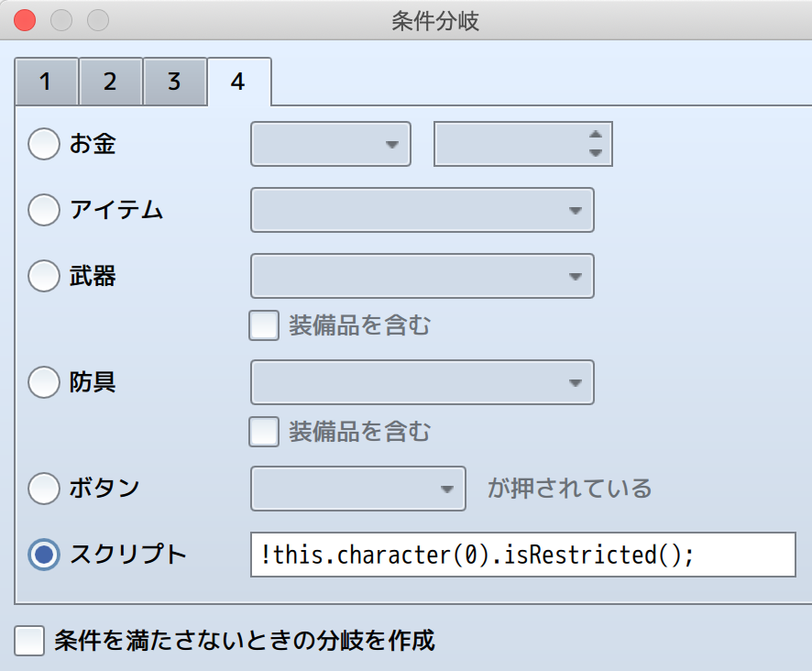Expand the 防具 dropdown
This screenshot has height=671, width=812.
[x=422, y=382]
